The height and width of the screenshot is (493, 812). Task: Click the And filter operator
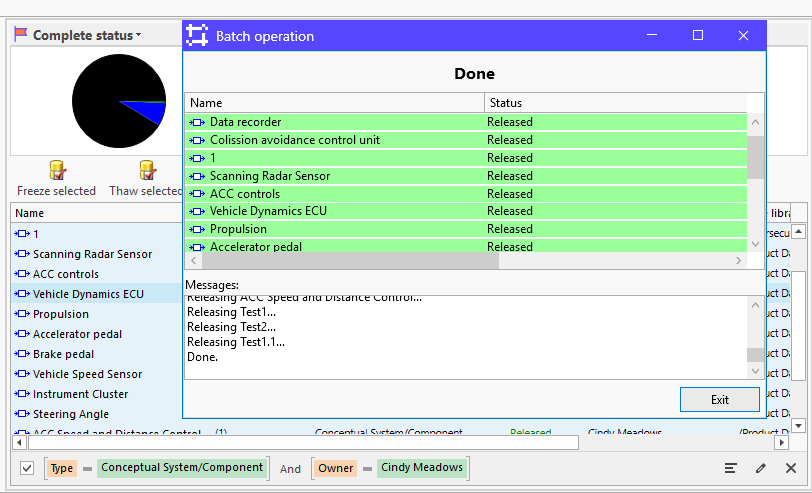point(290,469)
